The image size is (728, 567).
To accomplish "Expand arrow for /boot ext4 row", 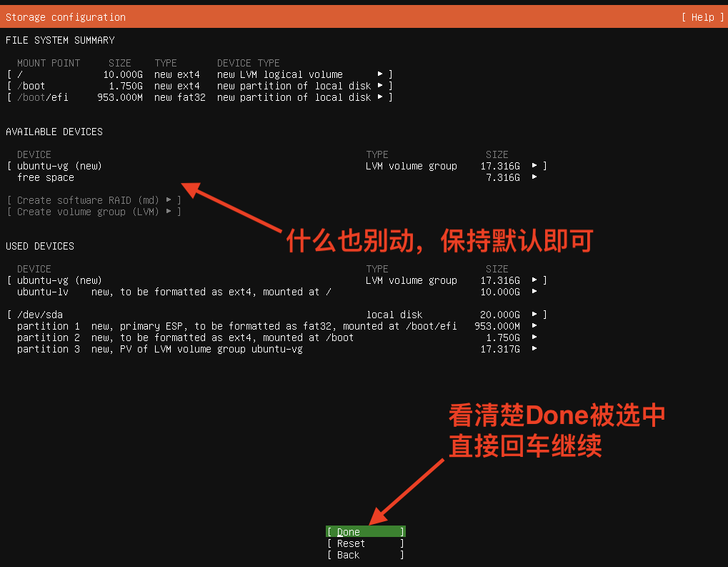I will click(380, 86).
